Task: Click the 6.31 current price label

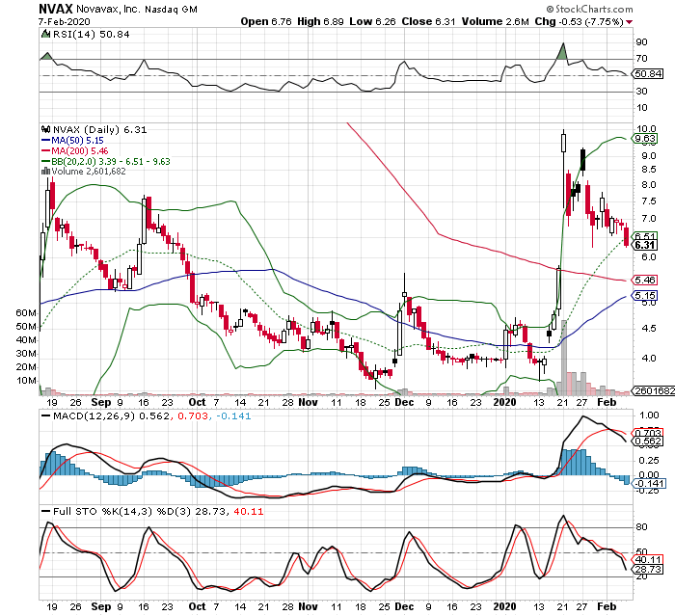Action: [x=645, y=246]
